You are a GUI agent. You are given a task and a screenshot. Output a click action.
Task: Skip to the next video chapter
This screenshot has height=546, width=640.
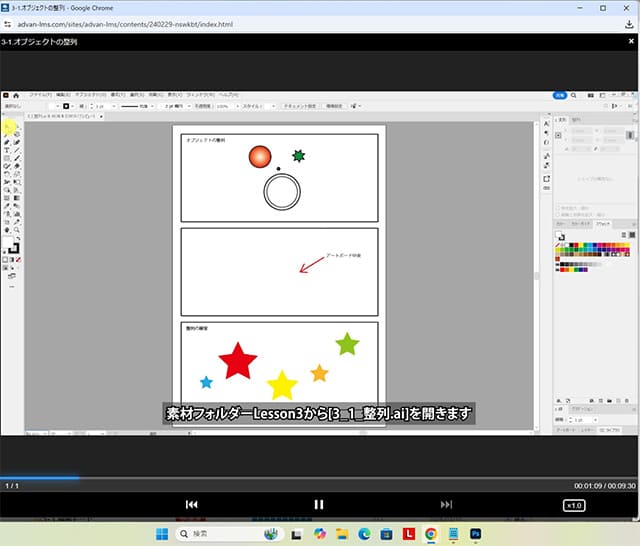446,505
